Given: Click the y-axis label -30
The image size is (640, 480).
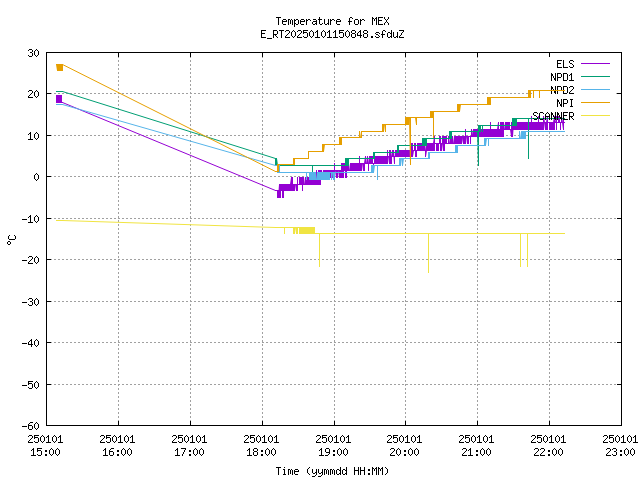Looking at the screenshot, I should pyautogui.click(x=31, y=302).
